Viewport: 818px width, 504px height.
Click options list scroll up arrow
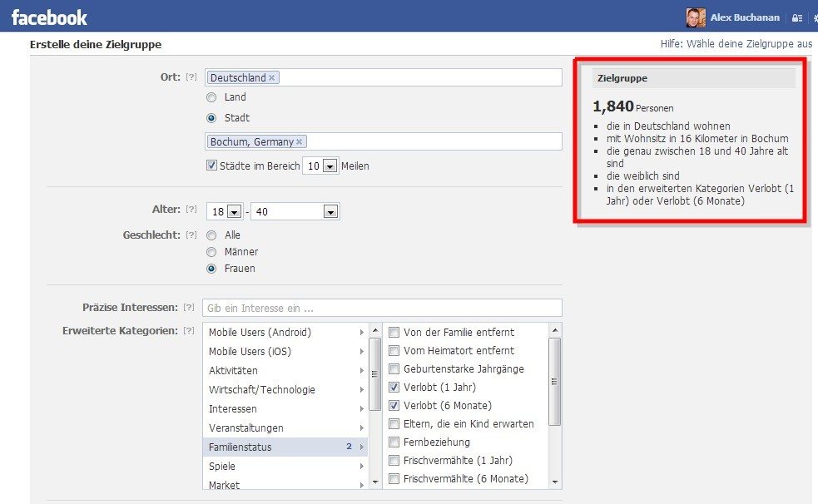(555, 330)
